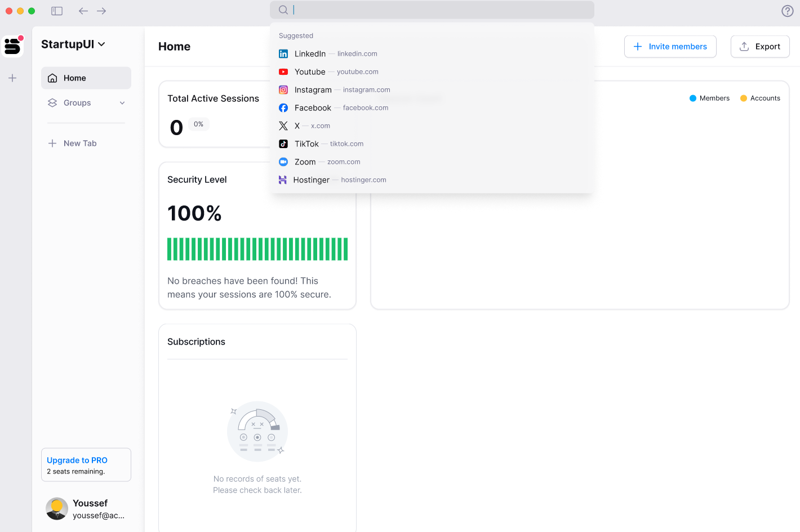Click the Groups layers icon

click(52, 103)
